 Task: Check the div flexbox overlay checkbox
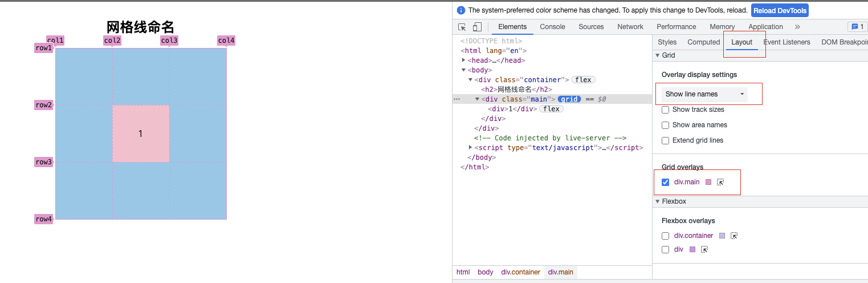[665, 249]
